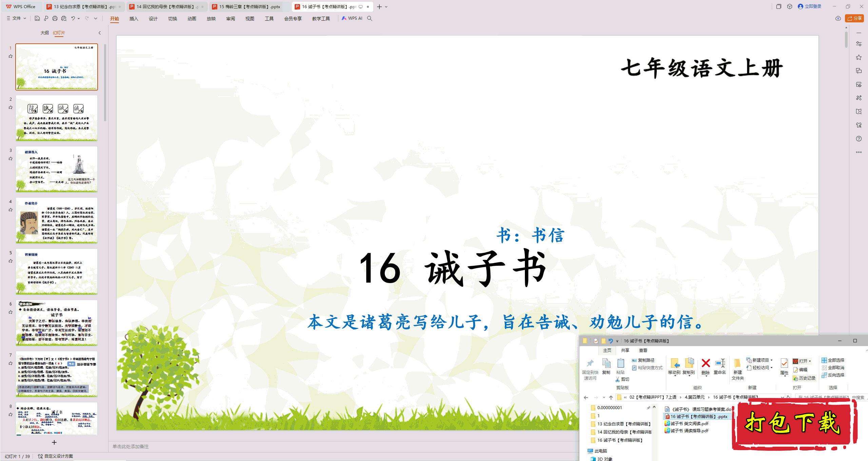Viewport: 868px width, 461px height.
Task: Open the 插入 ribbon tab
Action: pos(134,19)
